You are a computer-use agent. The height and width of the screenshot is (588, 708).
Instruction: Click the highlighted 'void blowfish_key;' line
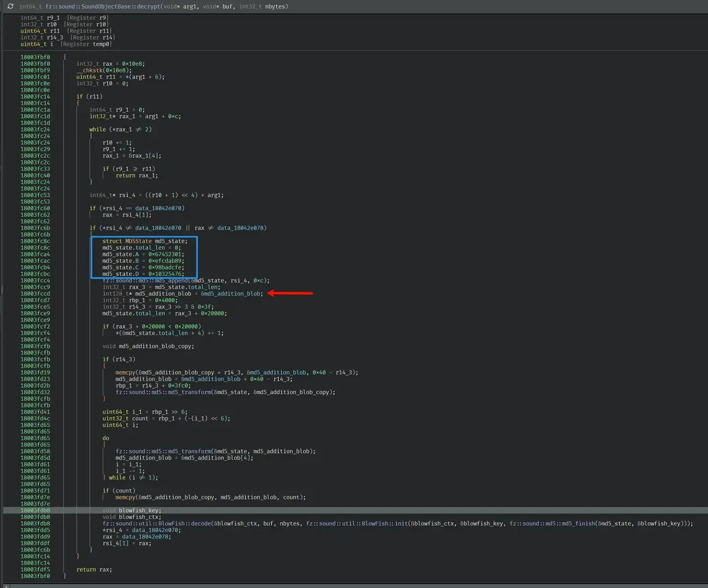132,511
